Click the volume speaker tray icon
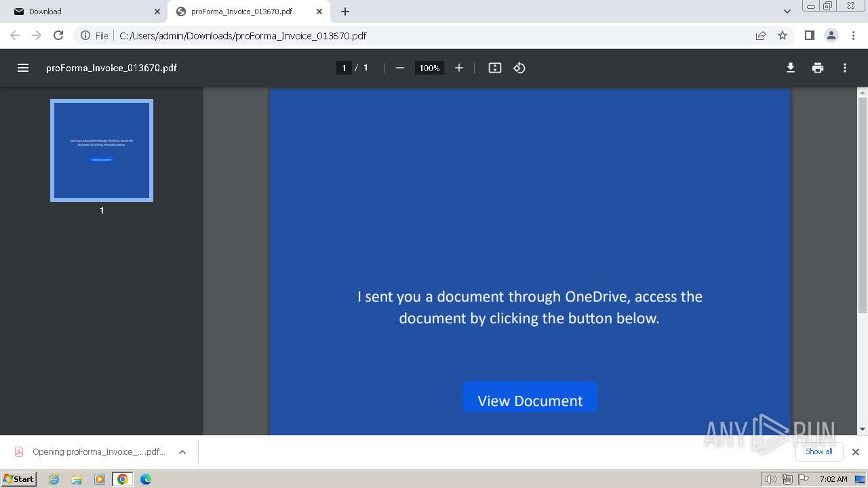Screen dimensions: 868x488 click(770, 479)
